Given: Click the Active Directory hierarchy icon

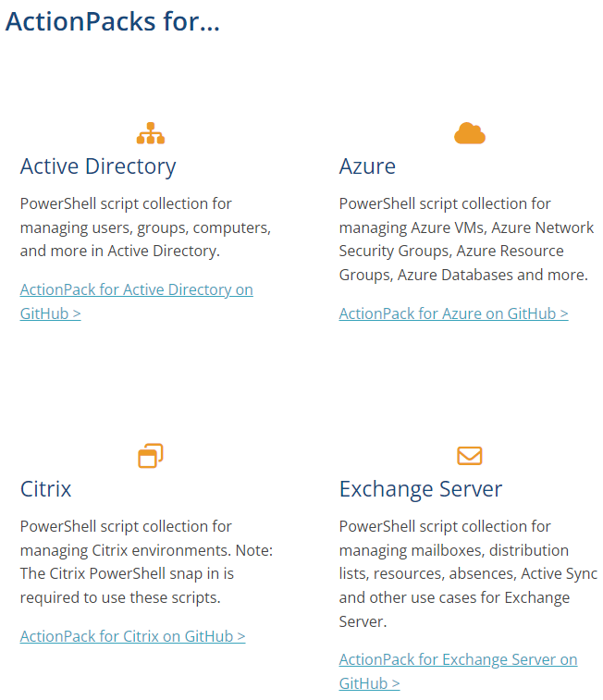Looking at the screenshot, I should [151, 133].
